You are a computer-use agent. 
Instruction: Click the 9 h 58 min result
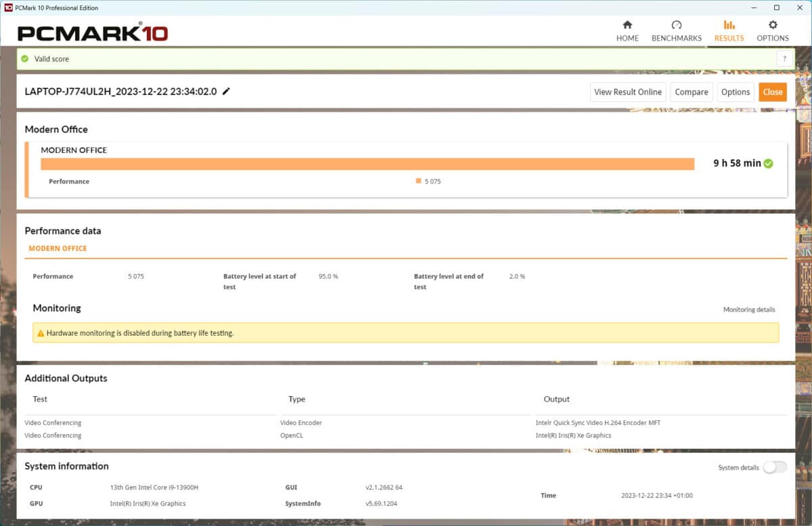tap(737, 163)
